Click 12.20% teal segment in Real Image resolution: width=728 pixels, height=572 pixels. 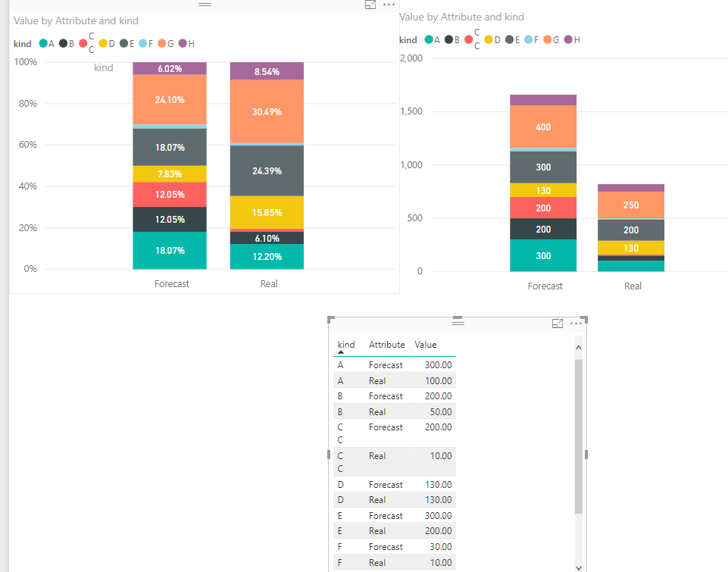(267, 256)
